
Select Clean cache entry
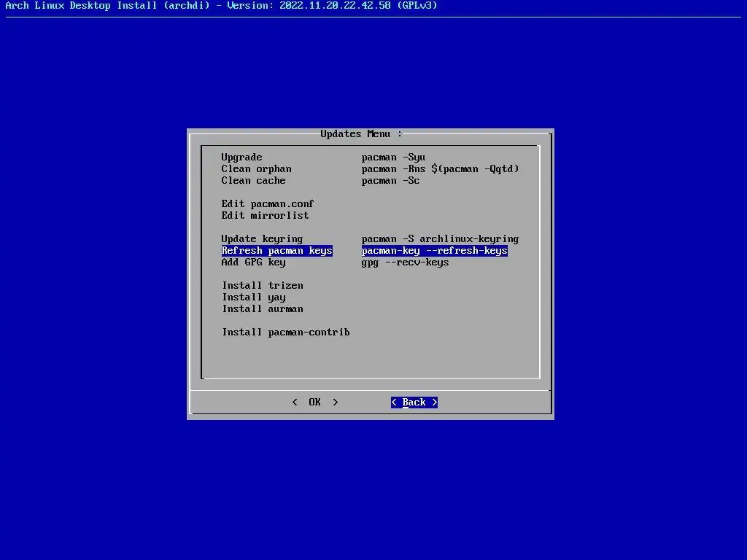pyautogui.click(x=253, y=181)
